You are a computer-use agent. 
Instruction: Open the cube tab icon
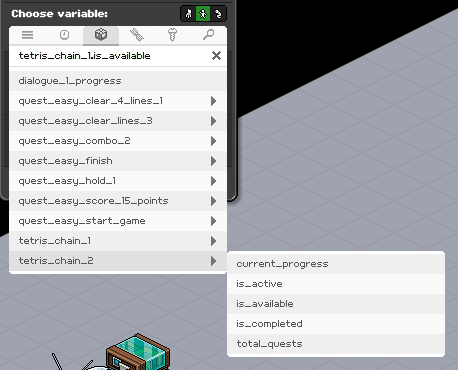(101, 35)
